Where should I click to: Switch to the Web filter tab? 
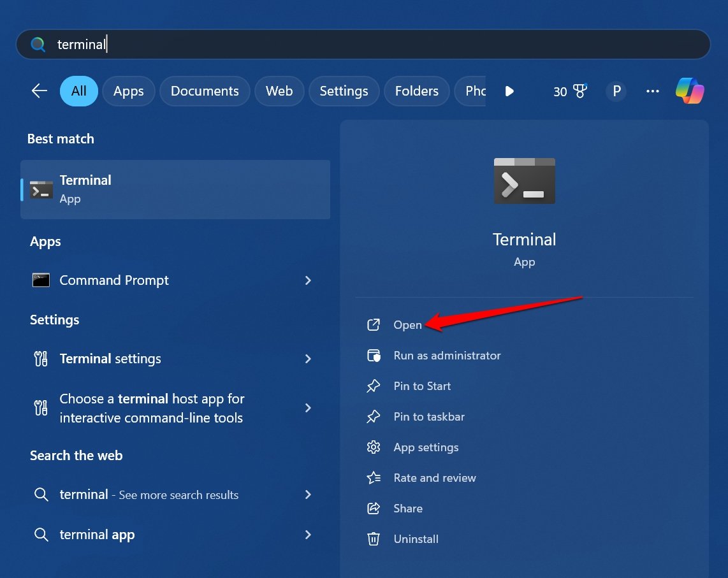click(279, 91)
